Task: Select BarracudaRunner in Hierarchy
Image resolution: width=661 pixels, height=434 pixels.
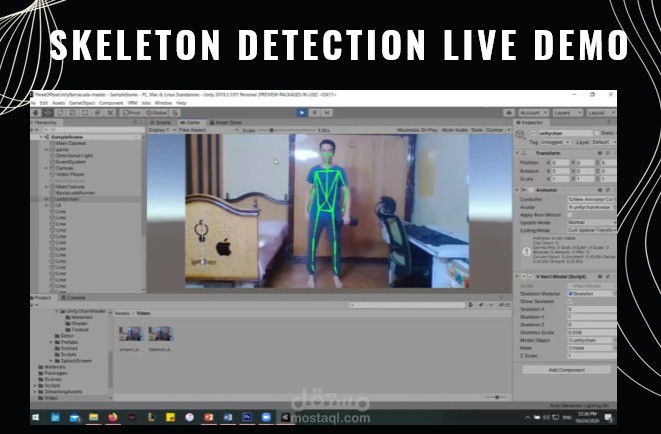Action: [75, 193]
